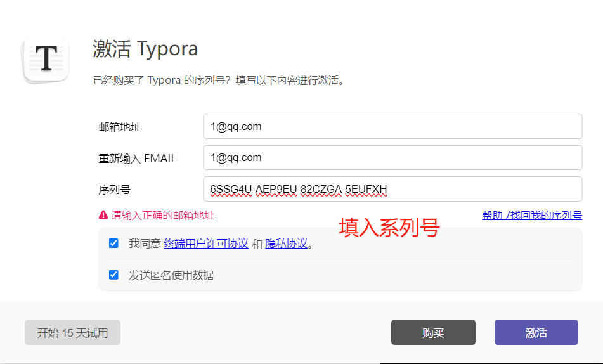Start the 开始 15 天试用 trial
The height and width of the screenshot is (364, 603).
72,332
